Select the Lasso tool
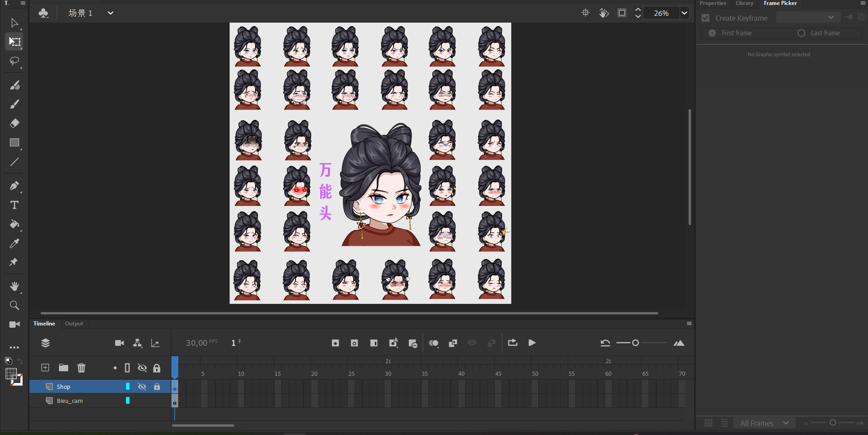868x435 pixels. (14, 61)
